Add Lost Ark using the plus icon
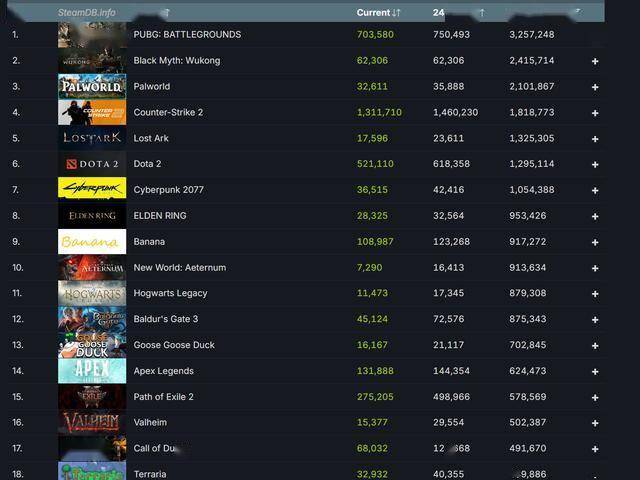The image size is (640, 480). click(595, 139)
